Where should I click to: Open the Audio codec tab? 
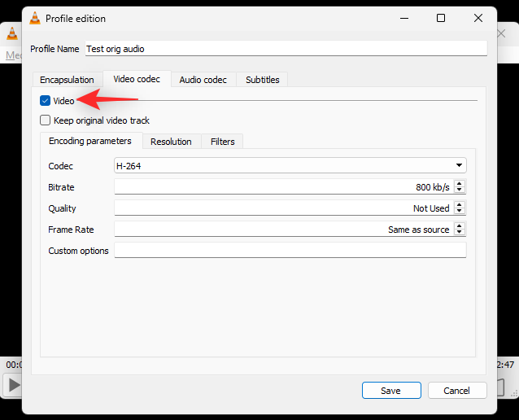(203, 80)
